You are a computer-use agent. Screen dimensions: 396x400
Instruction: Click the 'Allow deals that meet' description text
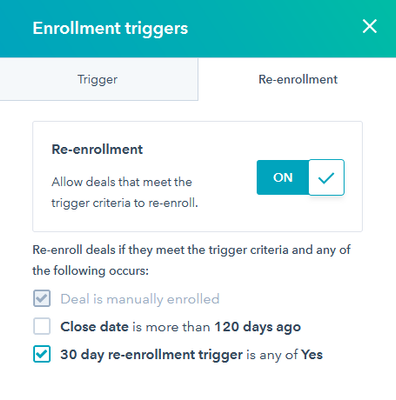pos(122,182)
